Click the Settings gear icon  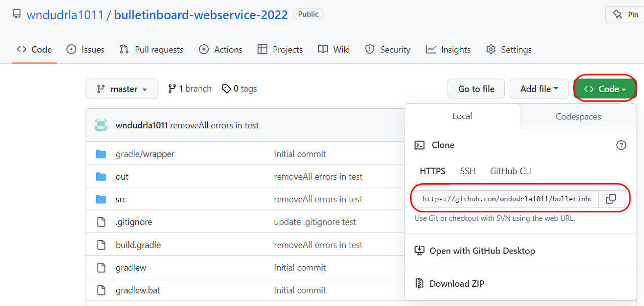click(x=491, y=49)
